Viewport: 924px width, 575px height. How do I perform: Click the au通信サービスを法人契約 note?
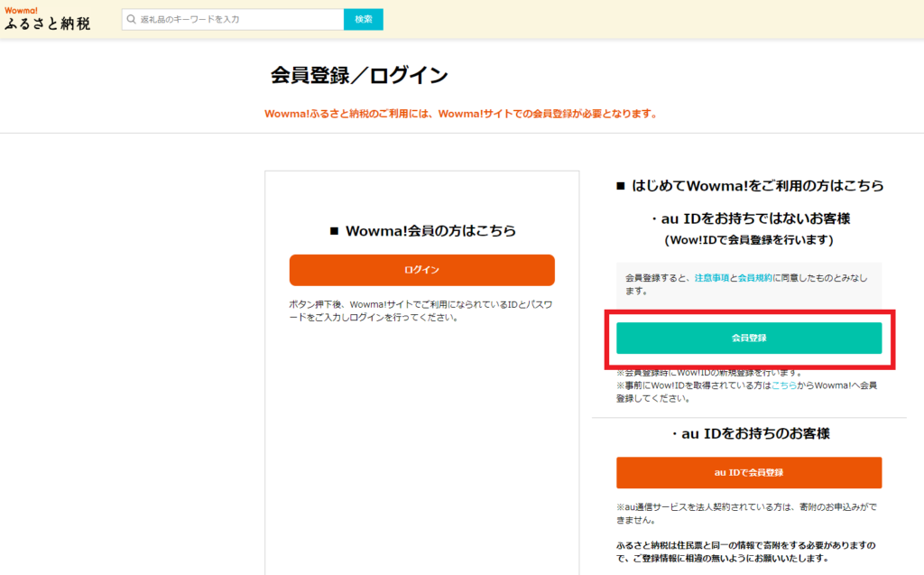click(x=746, y=513)
